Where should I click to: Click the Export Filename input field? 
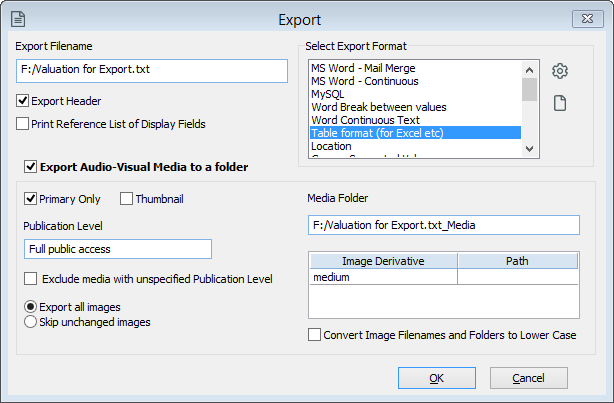click(152, 70)
